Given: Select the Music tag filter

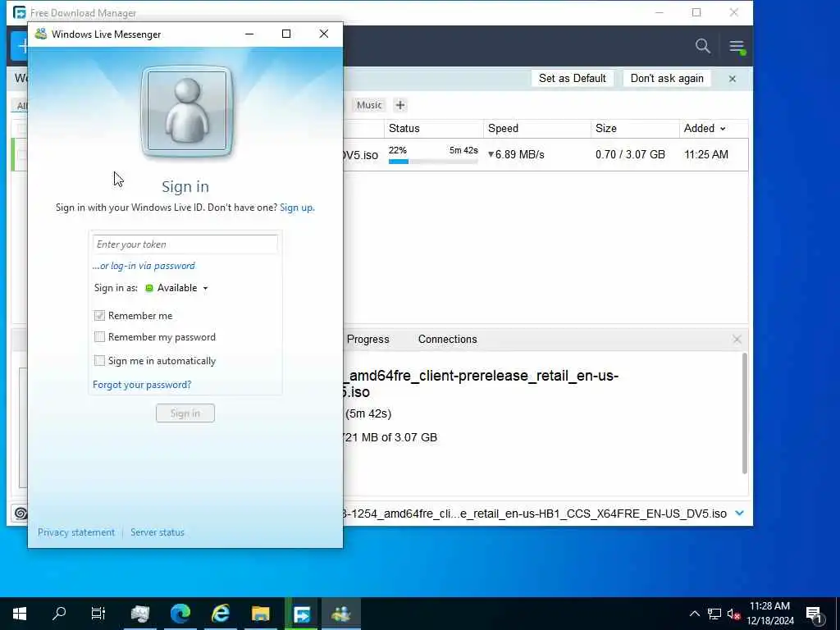Looking at the screenshot, I should 369,105.
